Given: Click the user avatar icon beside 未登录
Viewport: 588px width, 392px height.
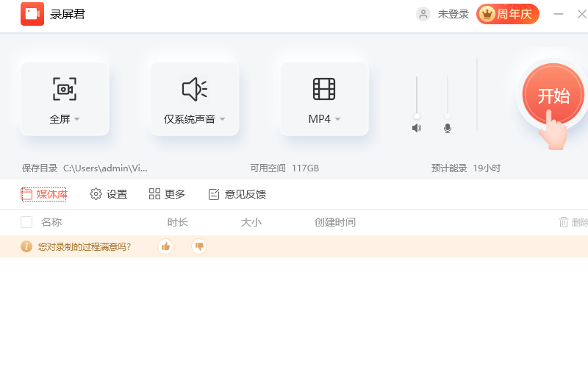Looking at the screenshot, I should pos(423,14).
